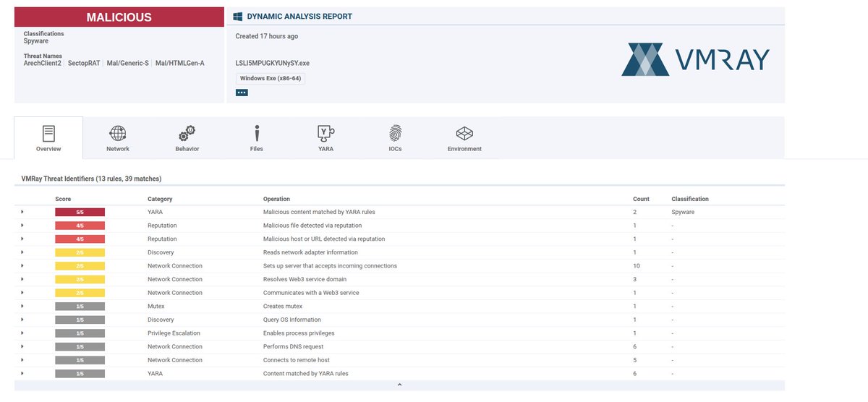
Task: Click the Spyware classification under Classifications
Action: [36, 40]
